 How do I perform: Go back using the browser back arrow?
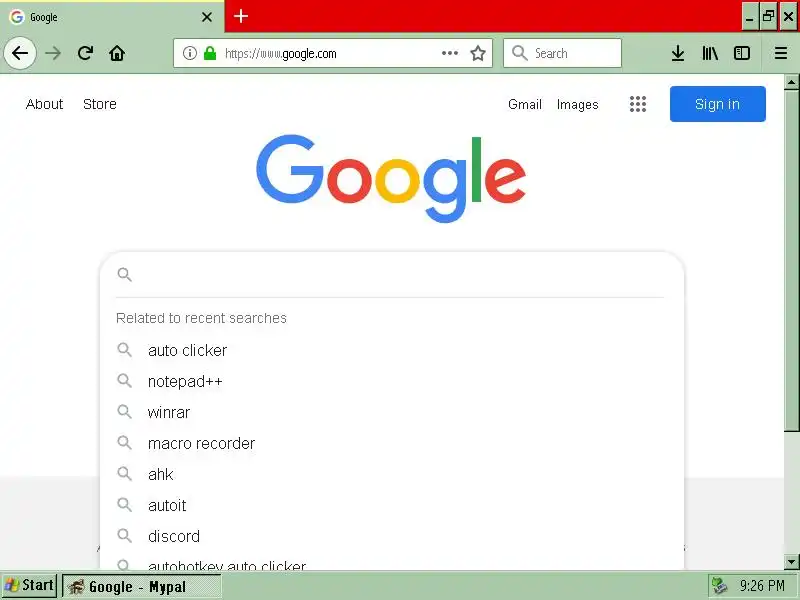click(x=20, y=53)
